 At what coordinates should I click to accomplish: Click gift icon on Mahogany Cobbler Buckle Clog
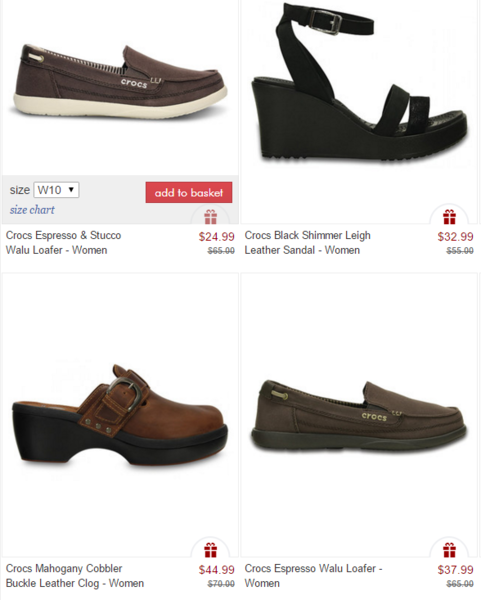[210, 550]
